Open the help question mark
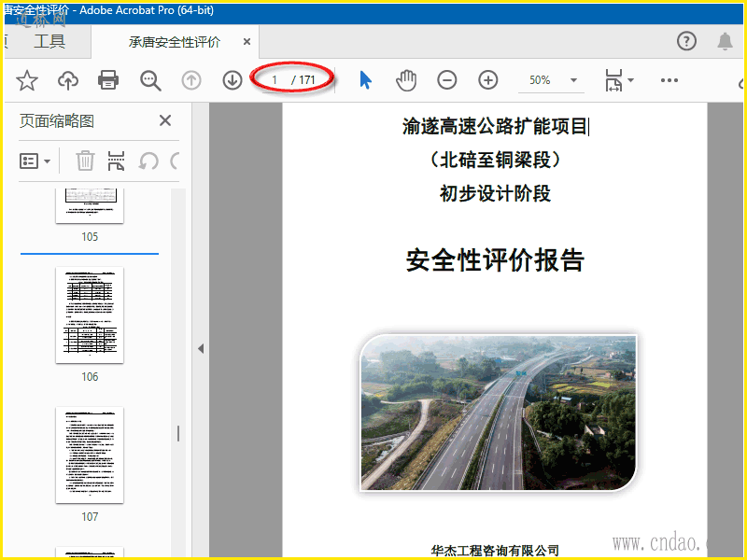The height and width of the screenshot is (560, 747). tap(686, 41)
